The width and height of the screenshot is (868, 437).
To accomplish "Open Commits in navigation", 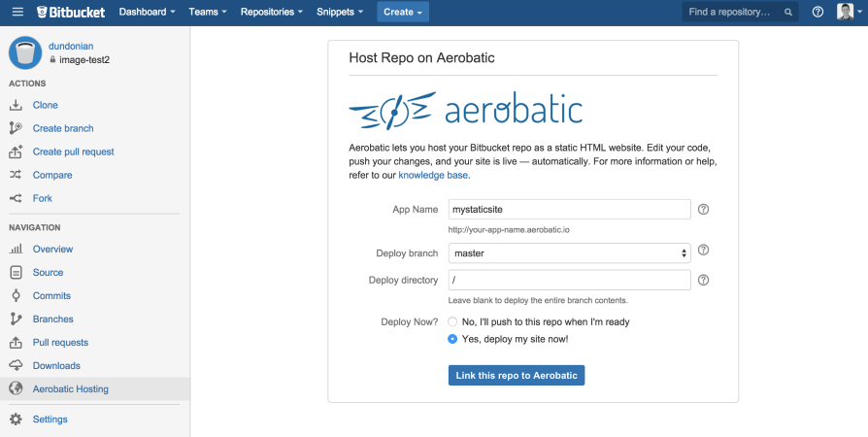I will click(x=51, y=295).
